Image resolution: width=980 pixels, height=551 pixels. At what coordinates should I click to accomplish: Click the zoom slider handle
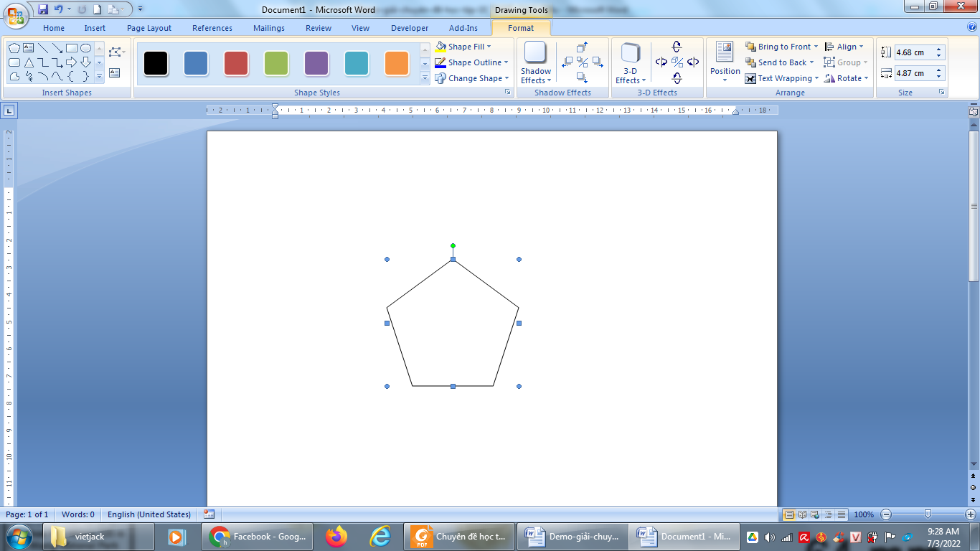(928, 514)
